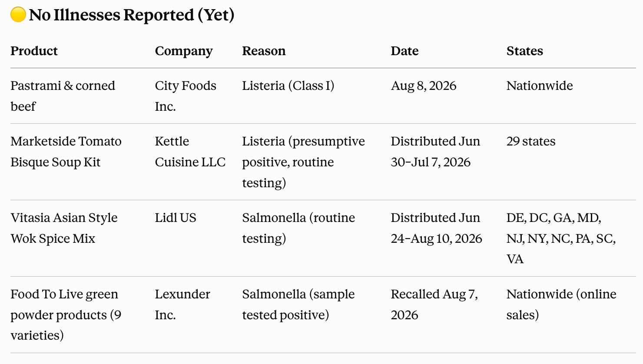This screenshot has height=364, width=643.
Task: Click the 'Nationwide (online sales)' states cell
Action: [561, 304]
